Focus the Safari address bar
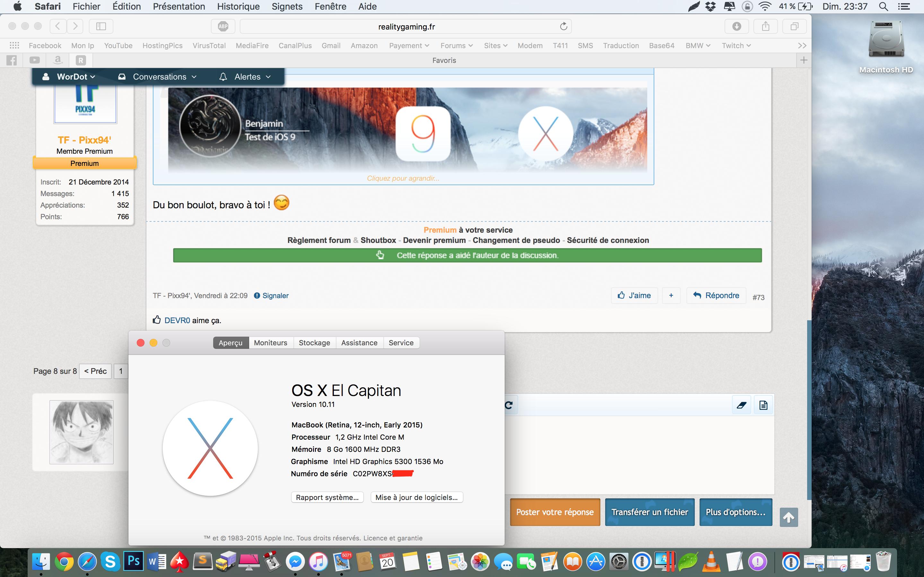Screen dimensions: 924x577 406,26
